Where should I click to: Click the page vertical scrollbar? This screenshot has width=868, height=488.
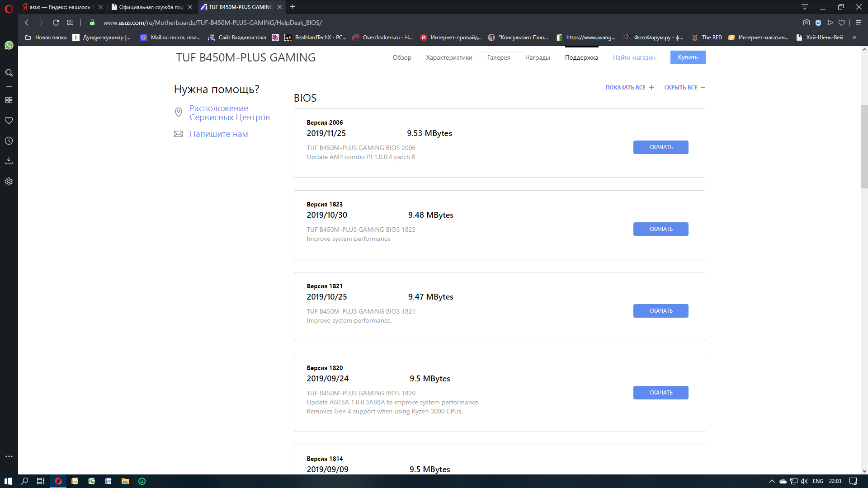click(864, 147)
